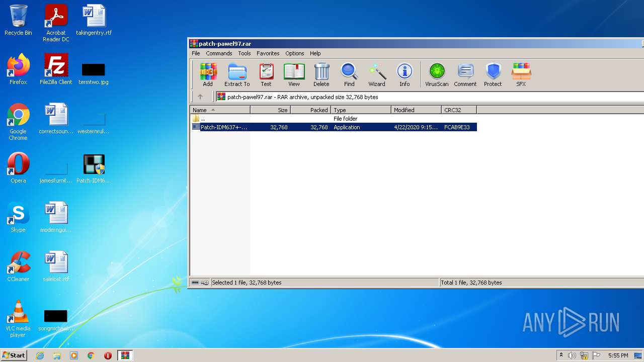Image resolution: width=644 pixels, height=362 pixels.
Task: Click the salelost.rtf desktop file
Action: pos(56,266)
